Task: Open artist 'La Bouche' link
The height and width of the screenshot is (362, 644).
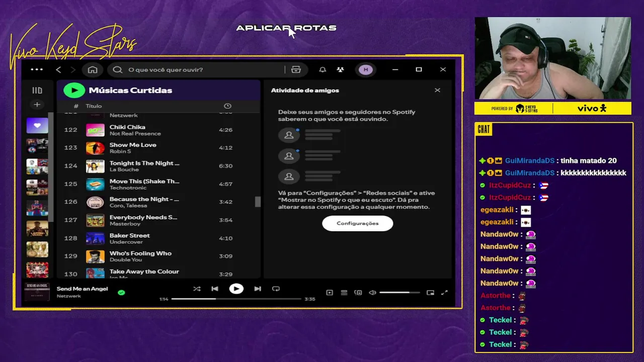Action: pyautogui.click(x=123, y=169)
